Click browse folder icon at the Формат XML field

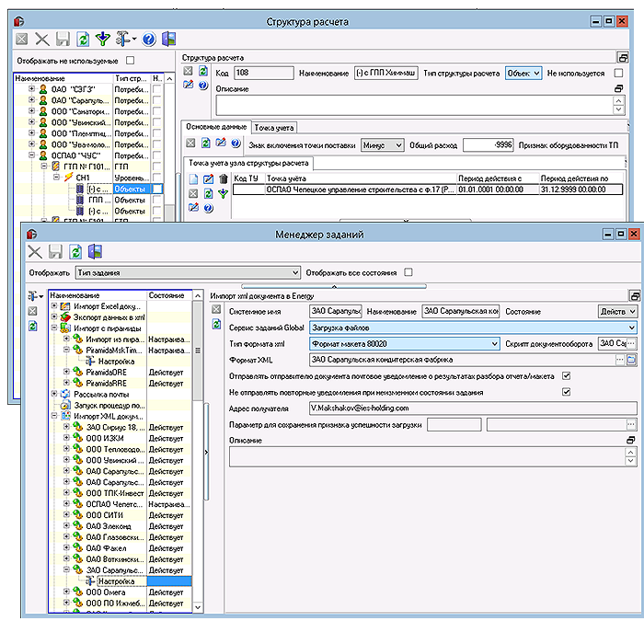631,361
